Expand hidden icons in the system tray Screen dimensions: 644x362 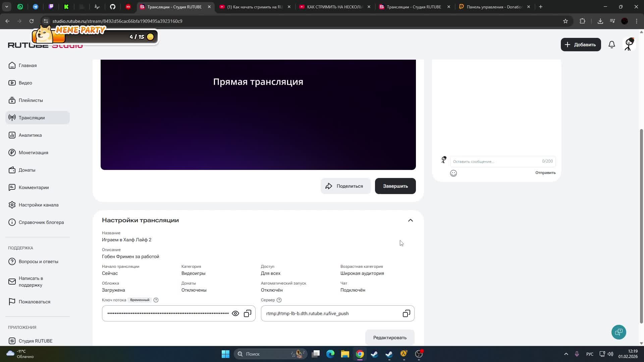(566, 354)
